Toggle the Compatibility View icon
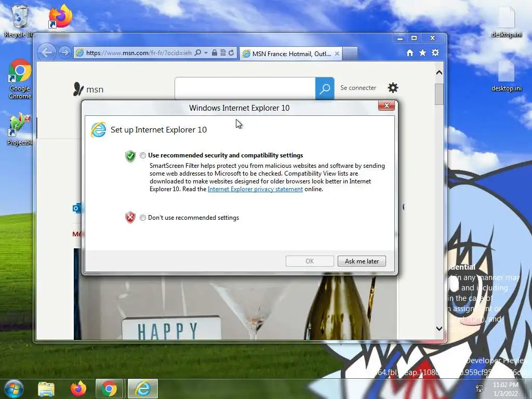The width and height of the screenshot is (532, 399). coord(223,52)
